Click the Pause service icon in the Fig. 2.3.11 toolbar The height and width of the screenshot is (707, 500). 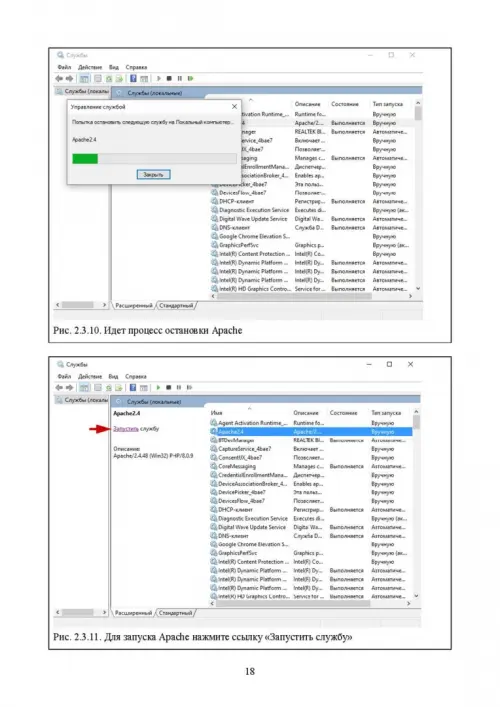(179, 387)
